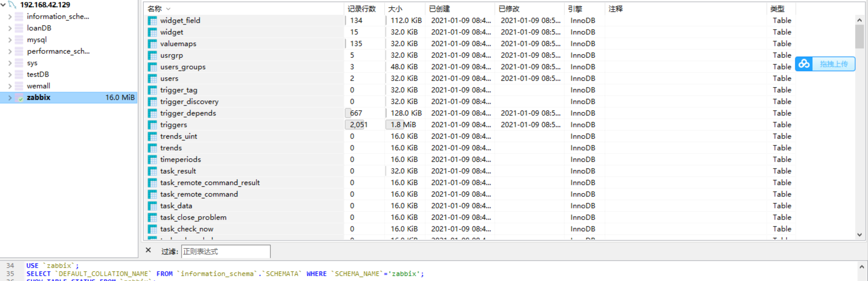Select the sys database in tree
Viewport: 868px width, 281px height.
32,63
